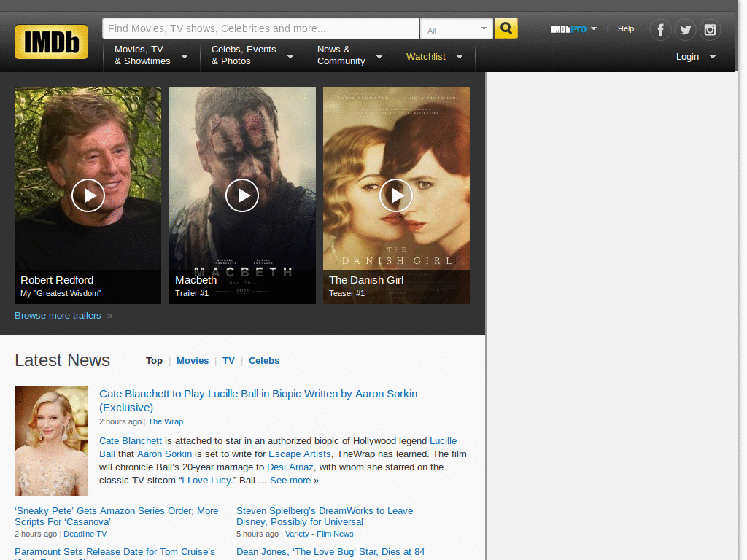
Task: Open Cate Blanchett Lucille Ball biopic headline
Action: [x=258, y=400]
